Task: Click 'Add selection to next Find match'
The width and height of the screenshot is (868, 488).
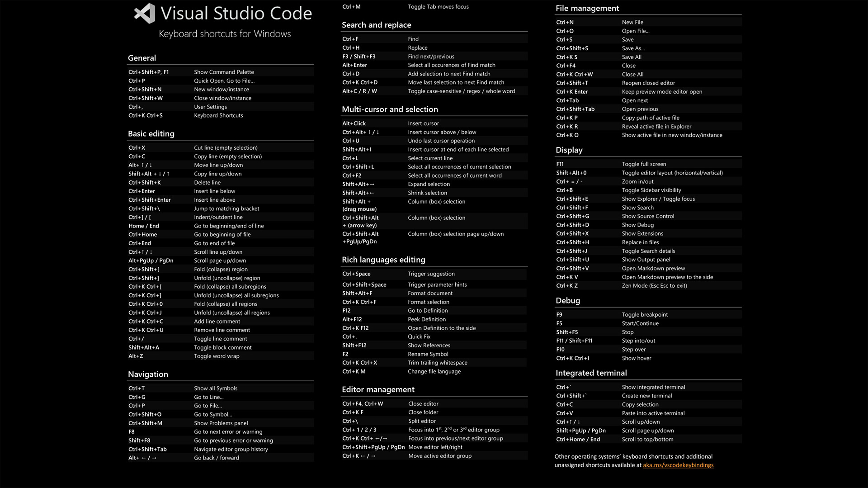Action: pyautogui.click(x=449, y=74)
